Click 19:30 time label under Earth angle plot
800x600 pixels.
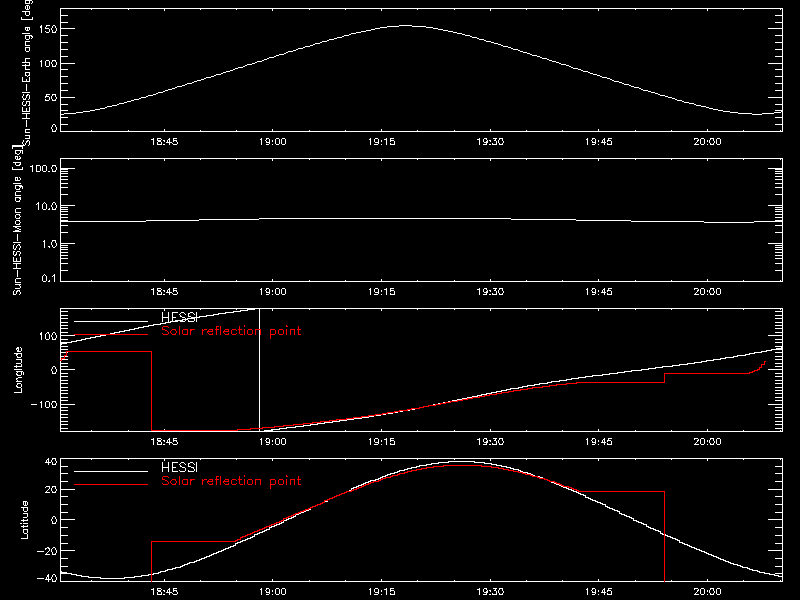490,142
